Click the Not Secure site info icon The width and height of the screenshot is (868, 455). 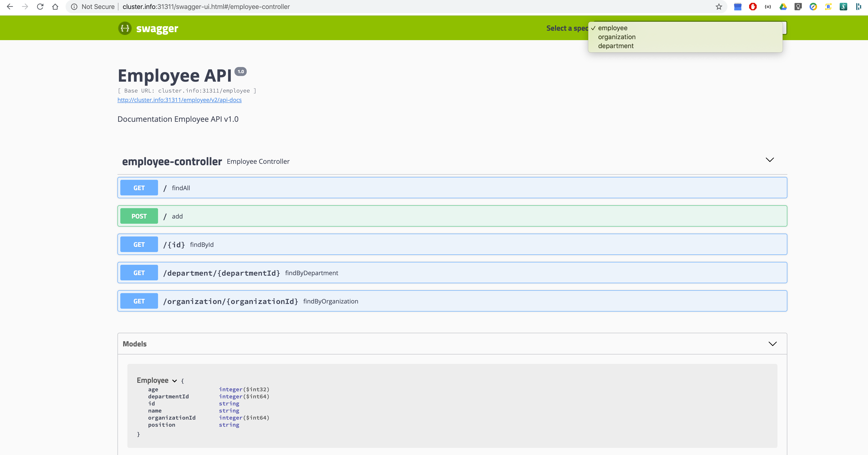74,7
